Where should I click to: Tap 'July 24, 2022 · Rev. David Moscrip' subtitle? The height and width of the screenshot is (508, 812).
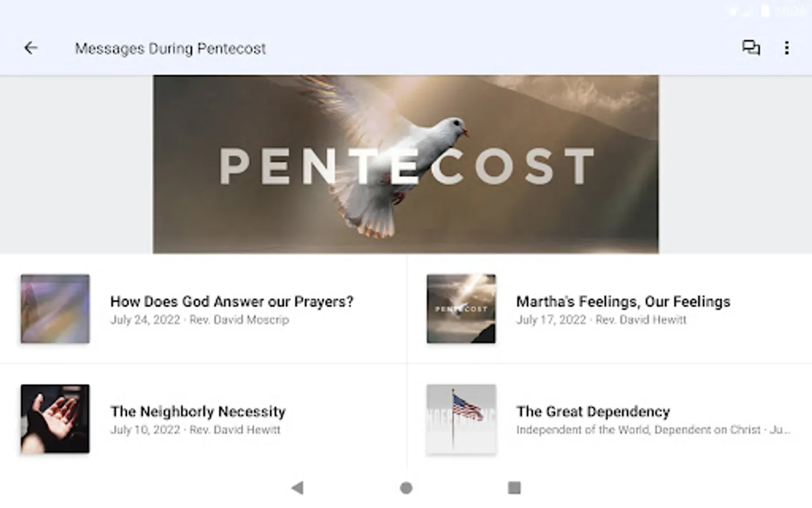click(x=200, y=319)
